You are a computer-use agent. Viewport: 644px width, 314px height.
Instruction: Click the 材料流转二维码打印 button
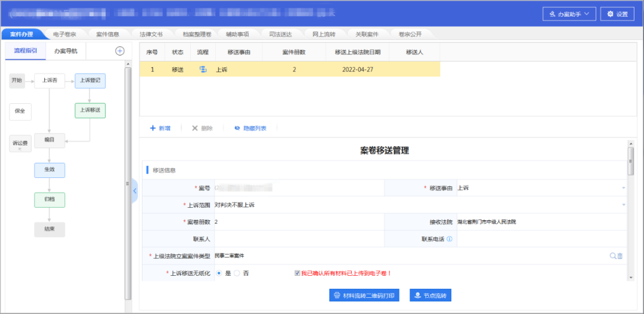pos(364,295)
